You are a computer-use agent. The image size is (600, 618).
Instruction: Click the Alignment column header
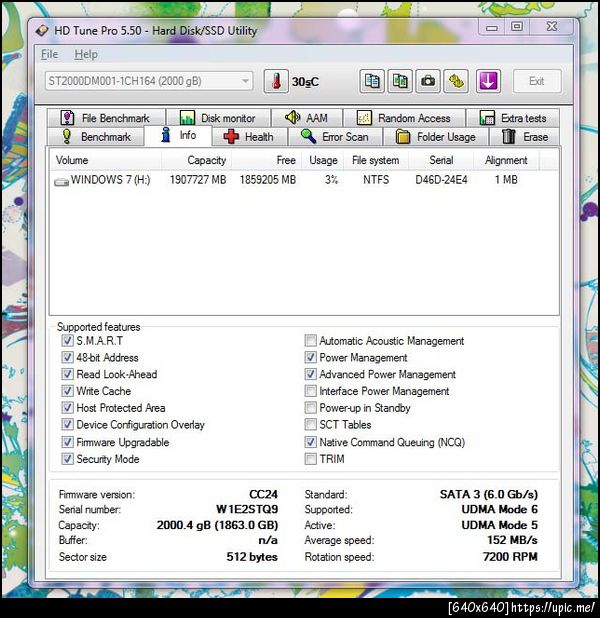pyautogui.click(x=506, y=160)
